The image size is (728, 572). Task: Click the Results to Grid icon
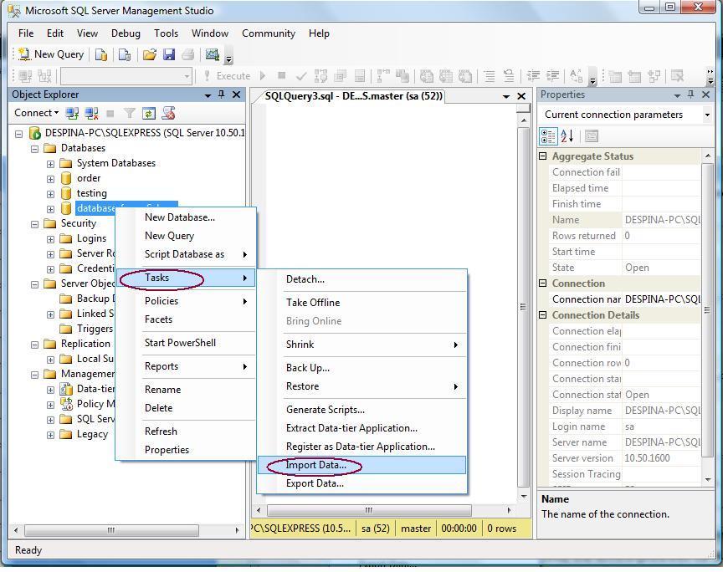coord(446,75)
